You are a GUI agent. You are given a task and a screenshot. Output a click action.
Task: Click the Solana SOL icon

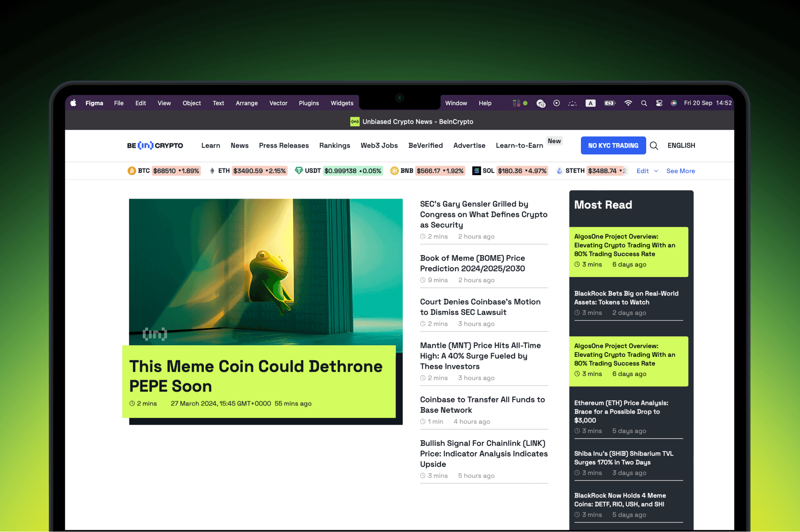[477, 171]
